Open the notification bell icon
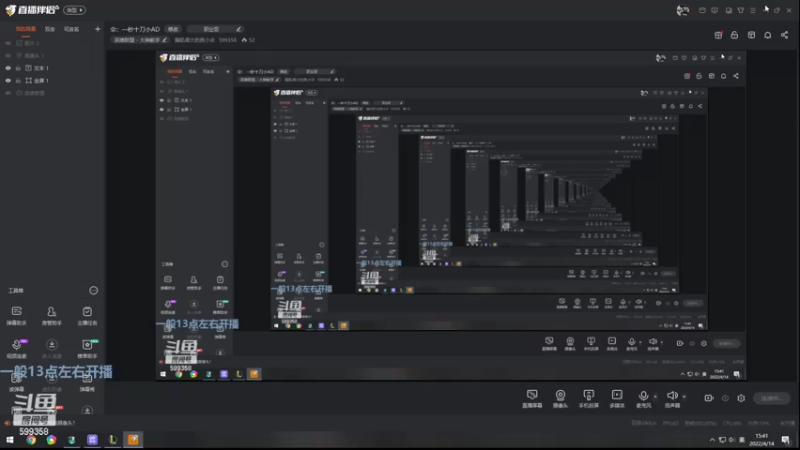 (x=768, y=35)
